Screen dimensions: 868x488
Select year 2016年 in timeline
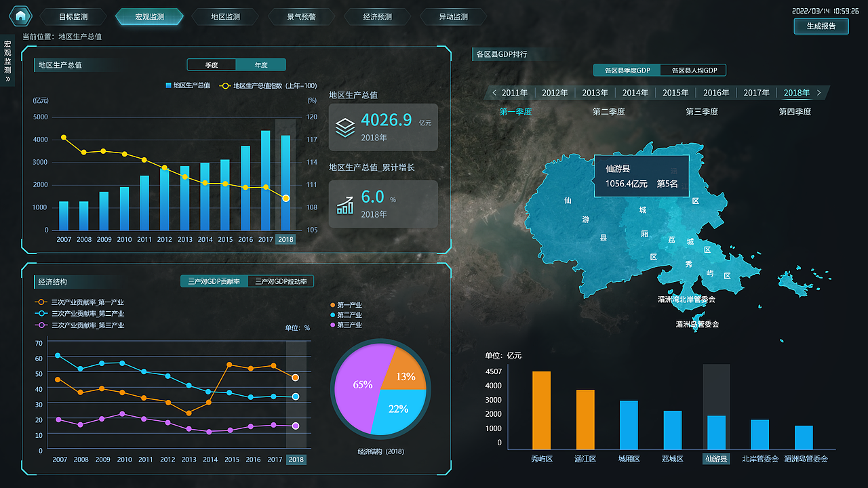[716, 93]
